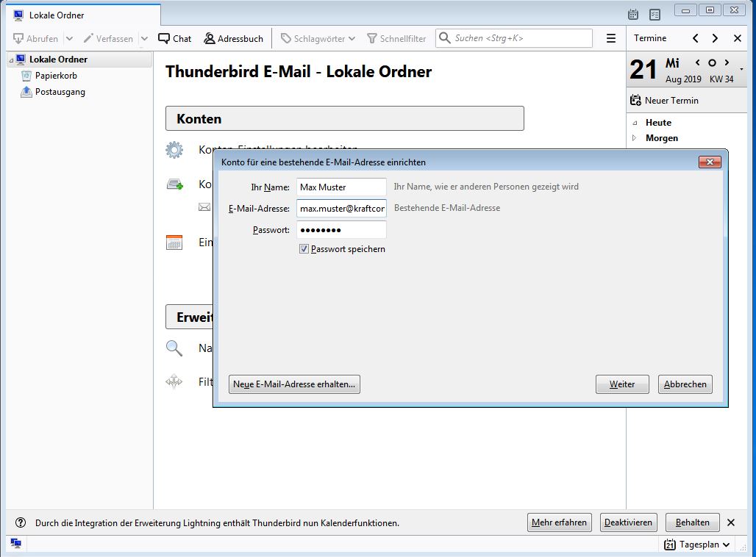Toggle the Schnellfilter bar

point(396,38)
